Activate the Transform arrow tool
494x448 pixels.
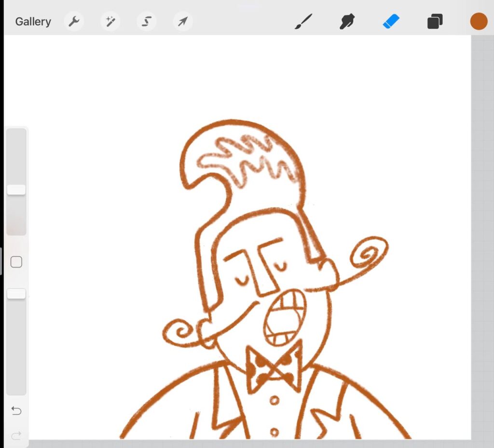point(183,22)
